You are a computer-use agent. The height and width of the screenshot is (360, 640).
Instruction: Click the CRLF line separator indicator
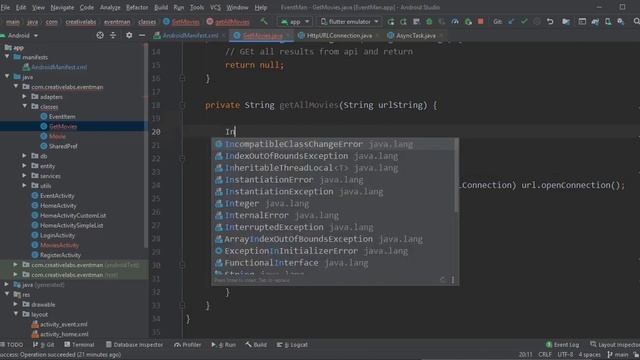click(x=545, y=354)
